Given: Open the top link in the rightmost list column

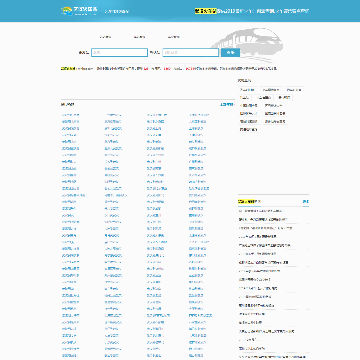Looking at the screenshot, I should 199,115.
